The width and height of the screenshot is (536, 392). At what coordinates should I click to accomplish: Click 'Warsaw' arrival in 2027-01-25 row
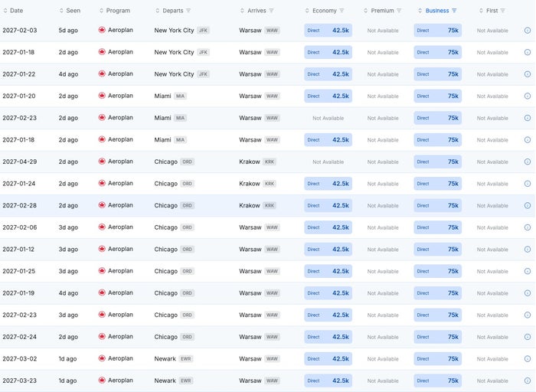point(250,271)
